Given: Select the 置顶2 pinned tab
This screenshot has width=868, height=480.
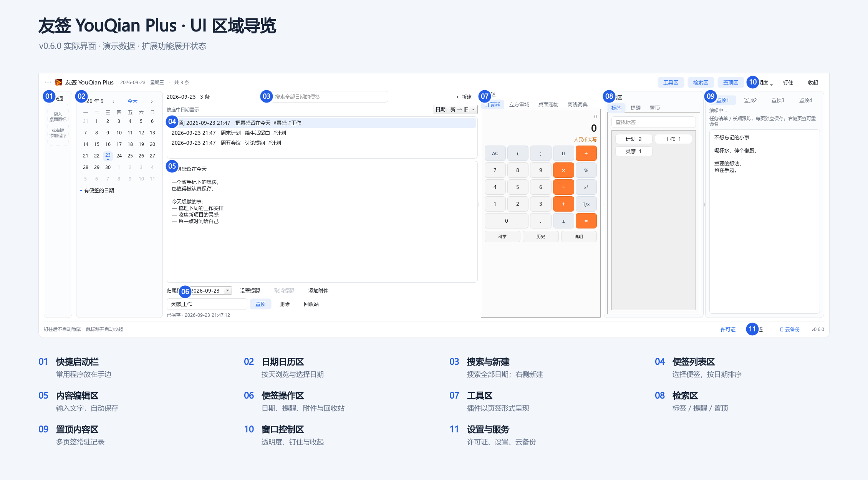Looking at the screenshot, I should [750, 100].
